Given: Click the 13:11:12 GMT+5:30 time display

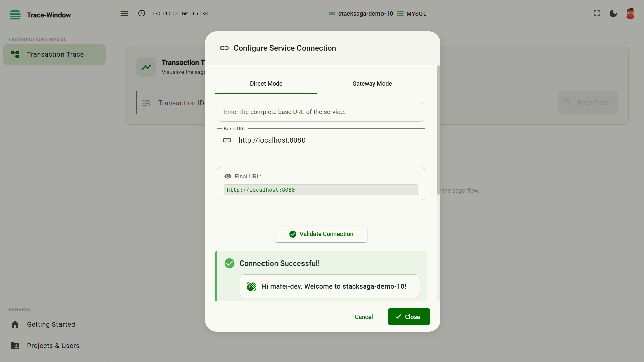Looking at the screenshot, I should [180, 14].
